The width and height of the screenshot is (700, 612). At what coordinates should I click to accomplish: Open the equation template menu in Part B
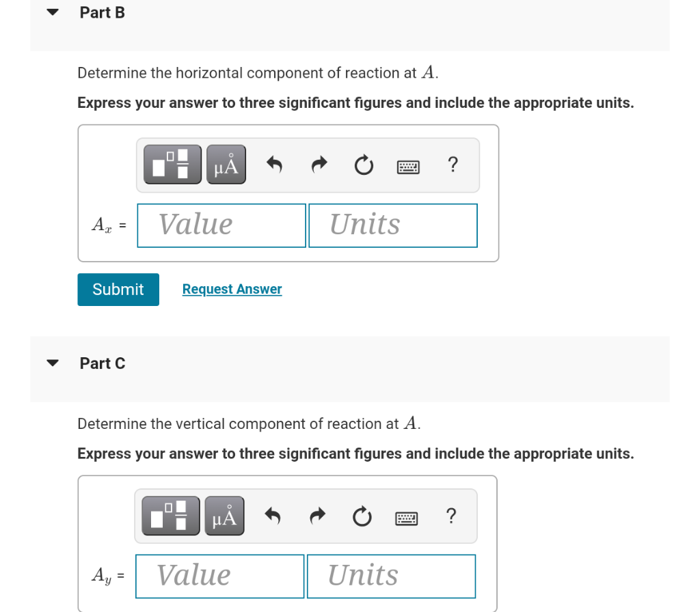(172, 164)
